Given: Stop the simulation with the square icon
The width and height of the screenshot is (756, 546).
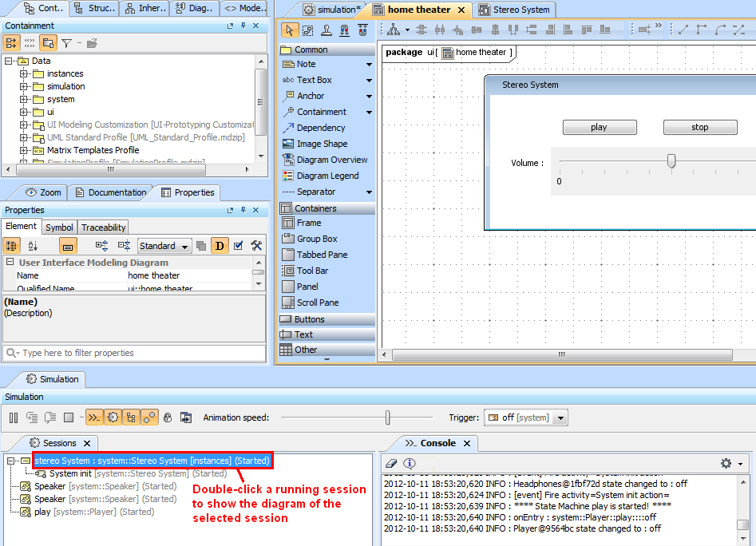Looking at the screenshot, I should click(69, 417).
